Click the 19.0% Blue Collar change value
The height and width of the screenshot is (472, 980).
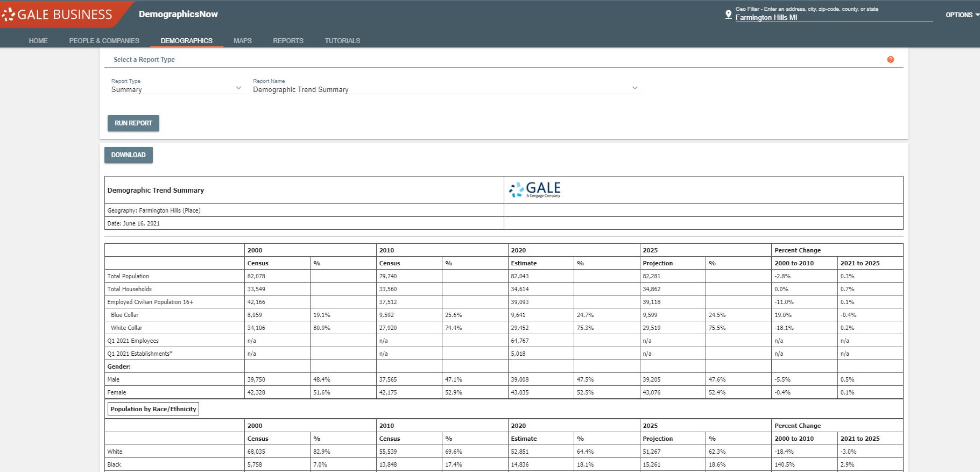point(783,315)
